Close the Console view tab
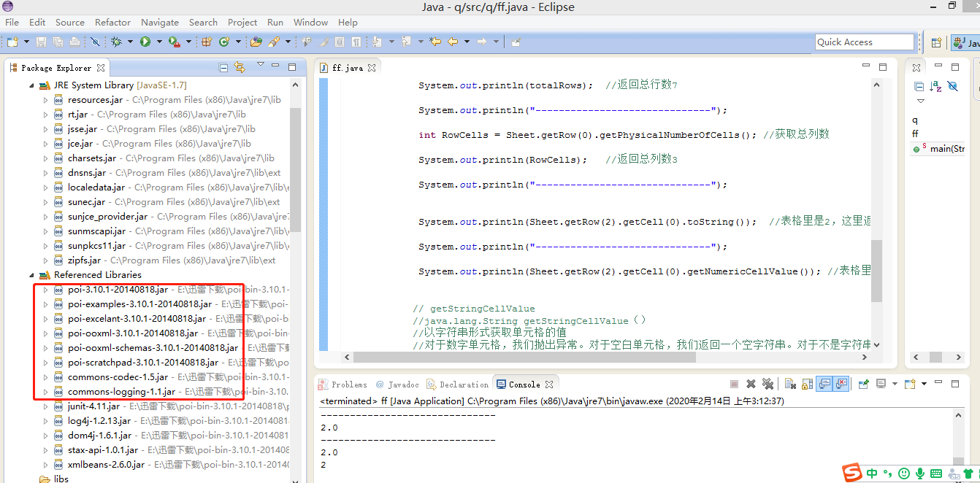Screen dimensions: 980x483 [549, 385]
